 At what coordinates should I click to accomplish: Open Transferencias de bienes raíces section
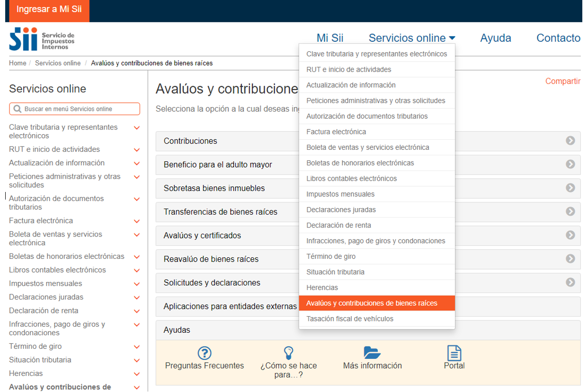tap(368, 212)
